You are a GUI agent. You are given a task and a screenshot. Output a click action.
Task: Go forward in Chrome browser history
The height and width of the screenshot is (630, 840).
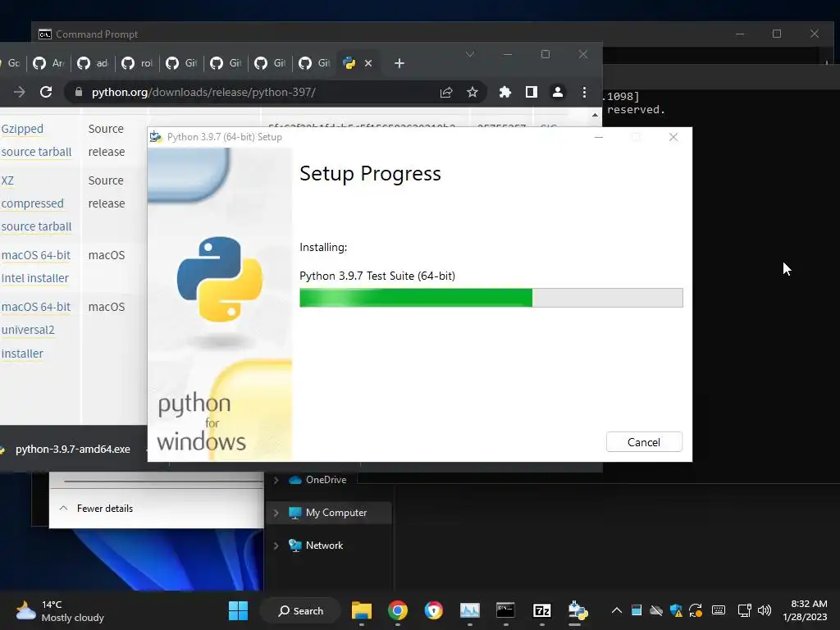(20, 92)
